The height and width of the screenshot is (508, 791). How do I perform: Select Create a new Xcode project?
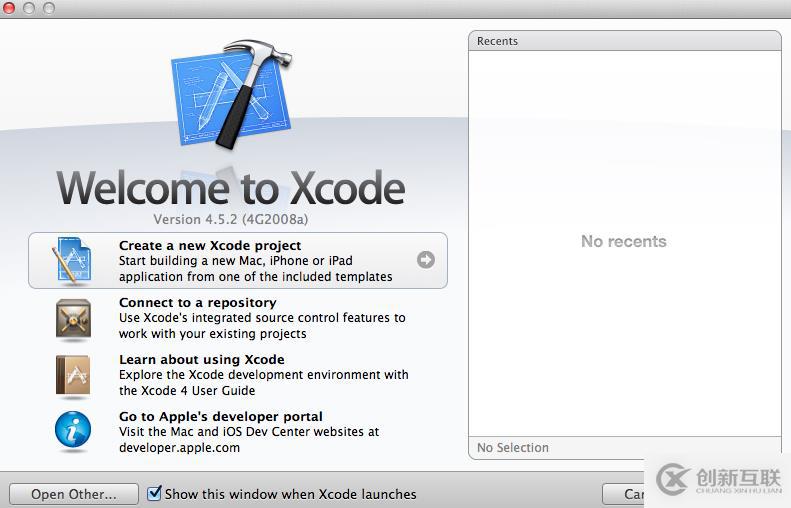coord(238,260)
